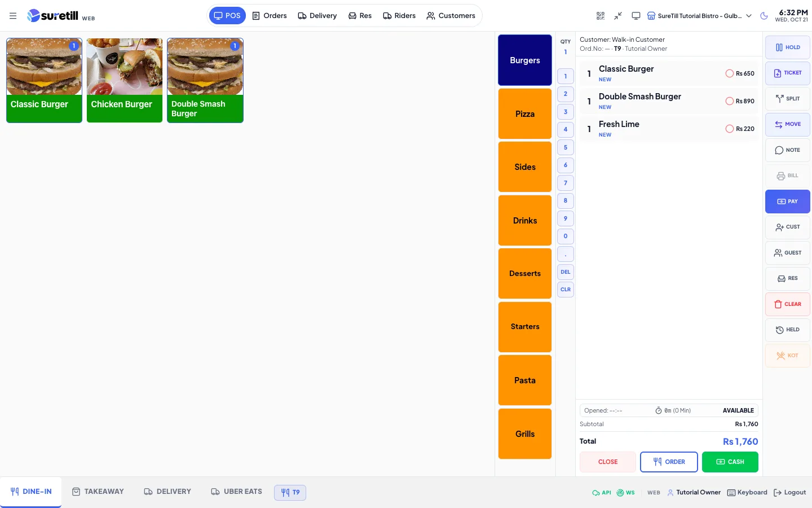812x508 pixels.
Task: Open the Customers tab
Action: pos(451,16)
